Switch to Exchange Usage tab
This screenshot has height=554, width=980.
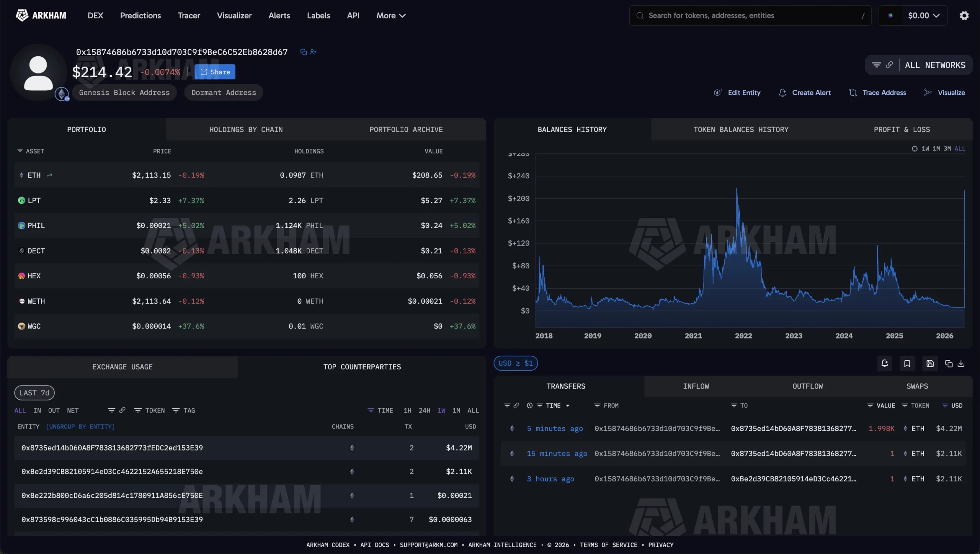(x=122, y=367)
